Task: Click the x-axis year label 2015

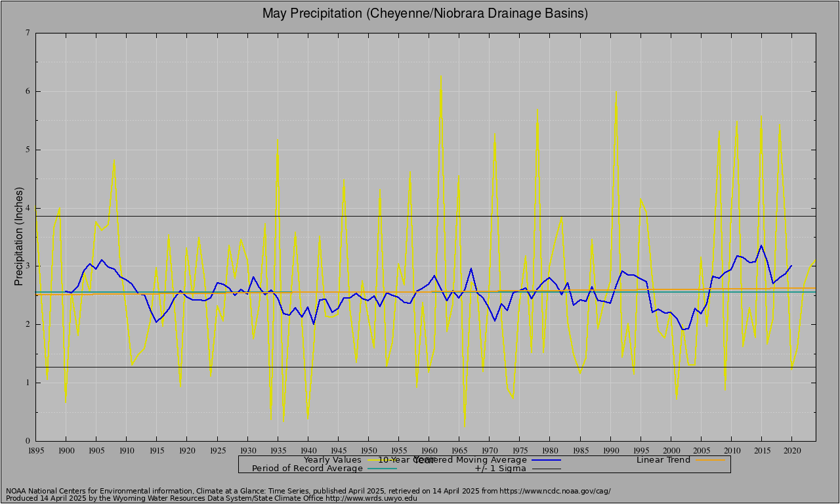Action: pyautogui.click(x=761, y=450)
